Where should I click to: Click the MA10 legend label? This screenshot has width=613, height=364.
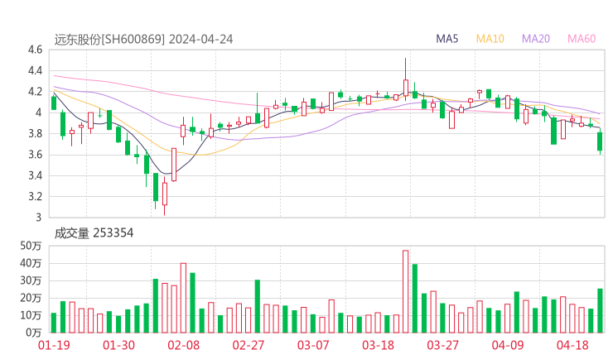(x=490, y=39)
